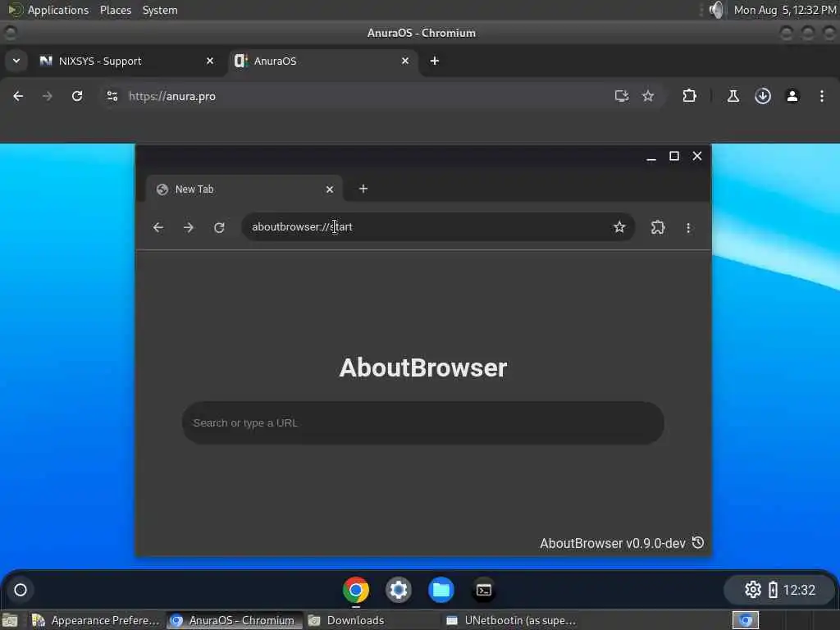The height and width of the screenshot is (630, 840).
Task: Open a new Chromium tab
Action: (x=435, y=61)
